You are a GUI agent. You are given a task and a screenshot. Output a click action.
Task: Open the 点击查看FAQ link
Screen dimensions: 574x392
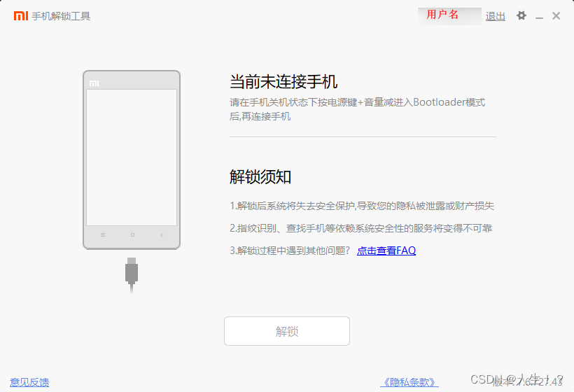click(x=386, y=251)
